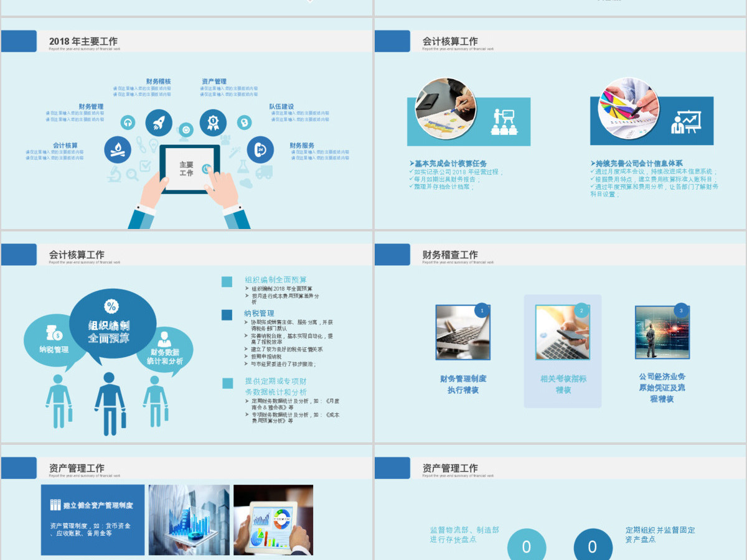The height and width of the screenshot is (560, 747).
Task: Click the text 定期组织并监督固定资产盘点
Action: 660,534
